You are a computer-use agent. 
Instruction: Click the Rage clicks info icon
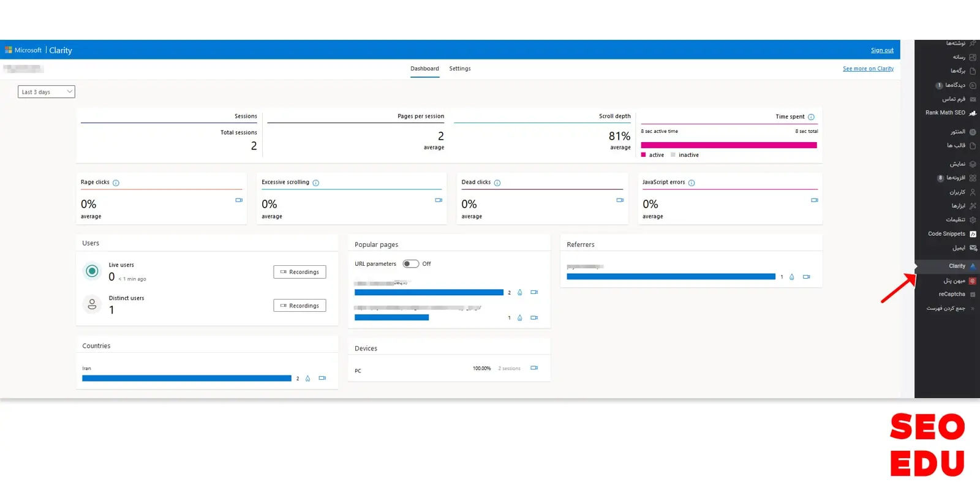[116, 183]
